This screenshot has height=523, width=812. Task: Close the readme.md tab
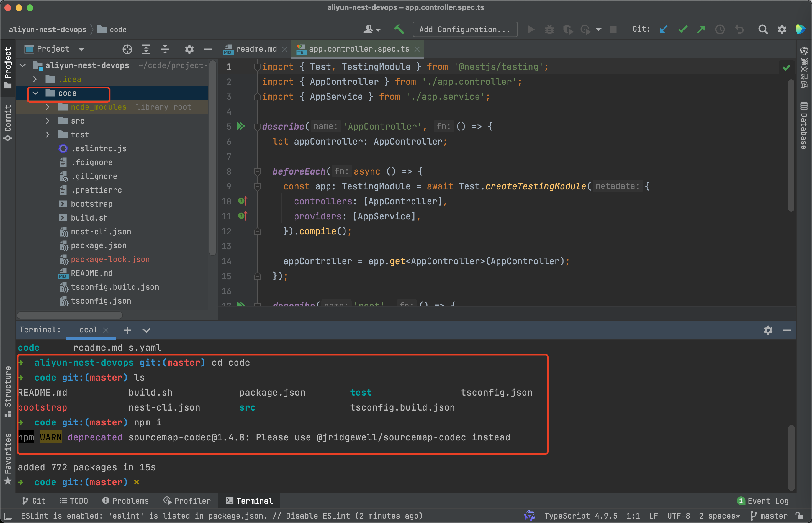[284, 50]
